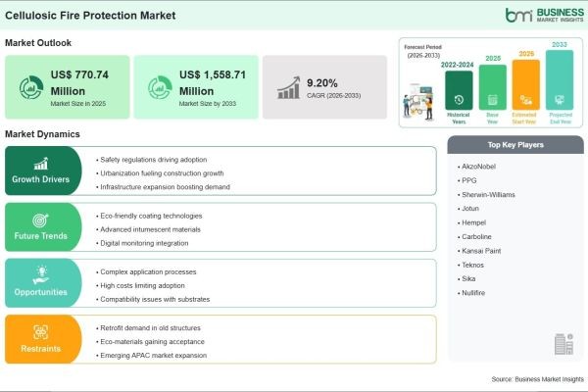Click Sherwin-Williams in key players list
This screenshot has width=588, height=392.
click(x=488, y=195)
